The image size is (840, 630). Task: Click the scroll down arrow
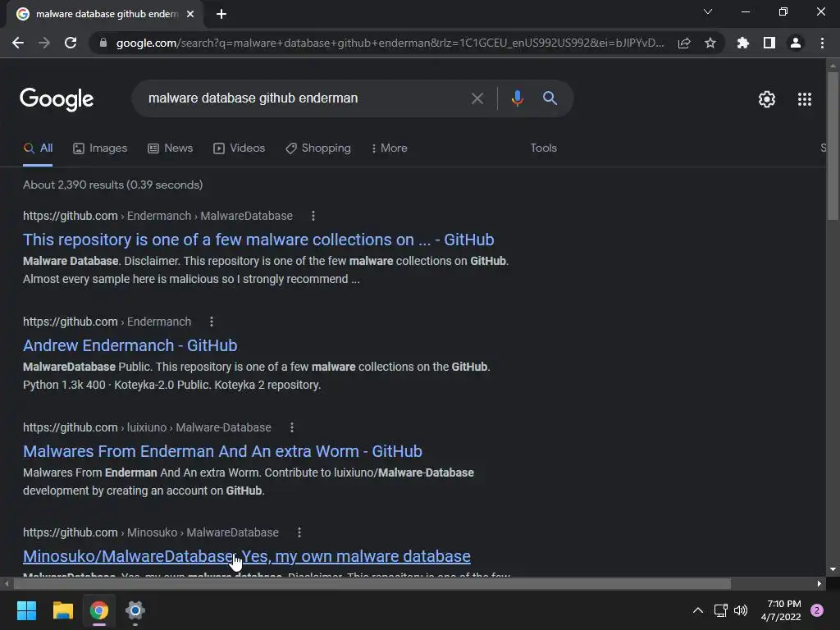tap(832, 569)
